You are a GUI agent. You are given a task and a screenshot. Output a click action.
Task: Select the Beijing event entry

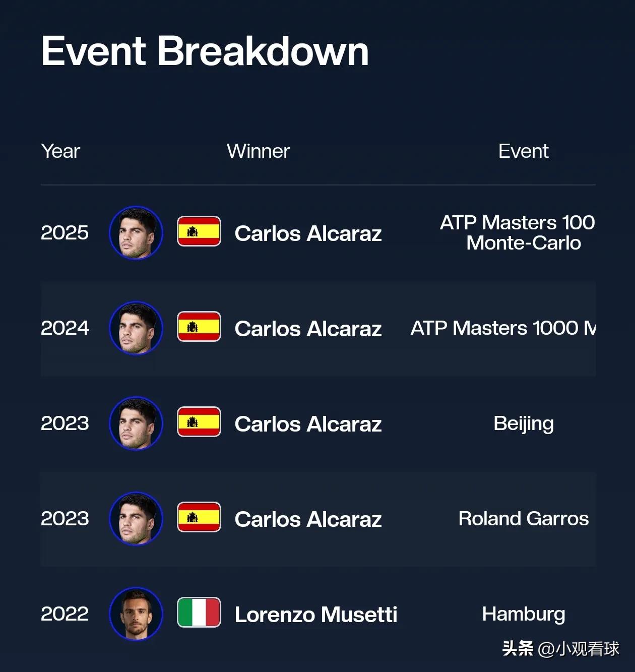tap(524, 424)
